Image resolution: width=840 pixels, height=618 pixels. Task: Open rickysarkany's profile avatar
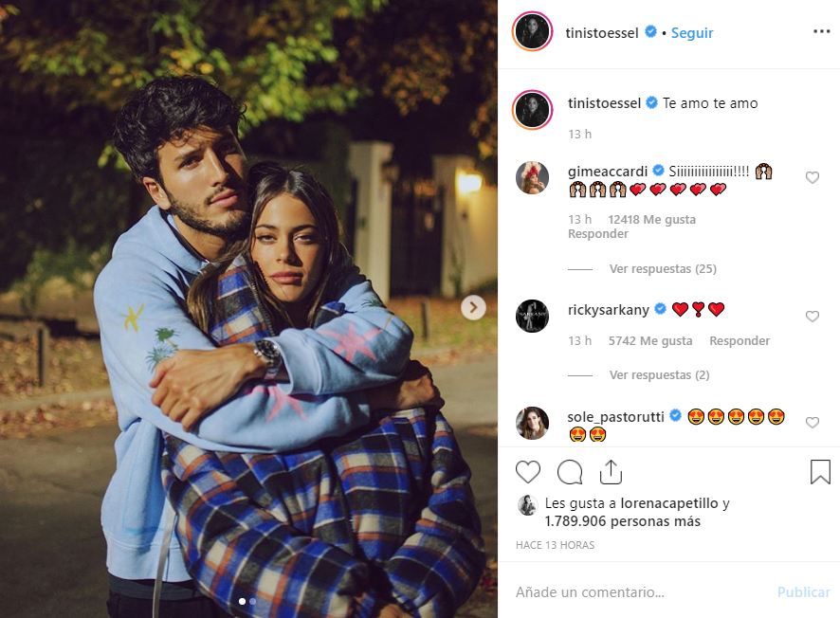coord(532,316)
